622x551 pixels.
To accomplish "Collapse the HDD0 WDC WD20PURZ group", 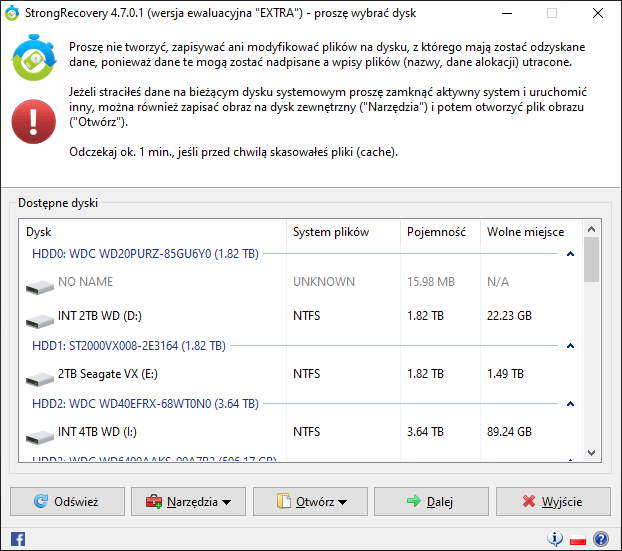I will point(570,254).
